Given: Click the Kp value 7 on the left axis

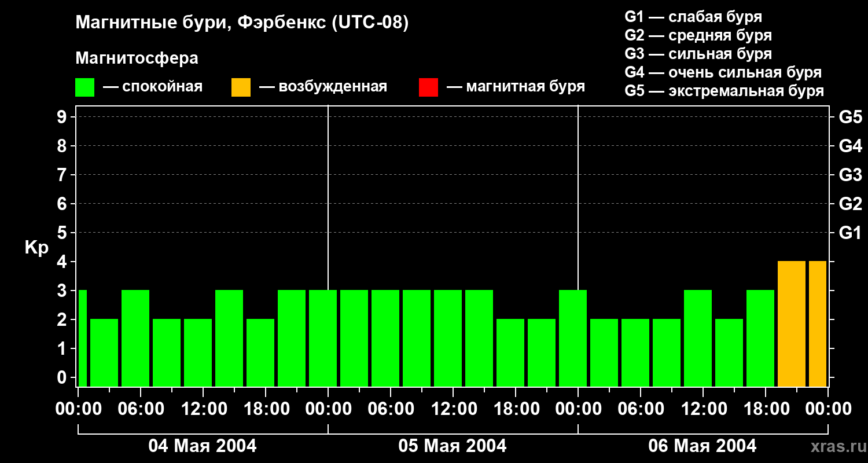Looking at the screenshot, I should tap(62, 175).
